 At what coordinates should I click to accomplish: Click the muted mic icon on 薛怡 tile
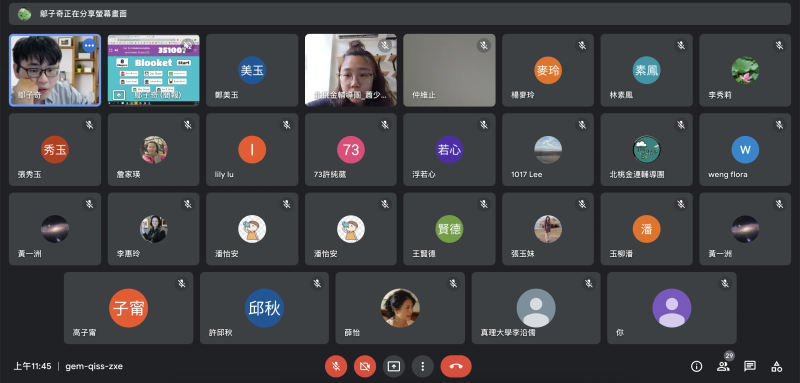[453, 283]
